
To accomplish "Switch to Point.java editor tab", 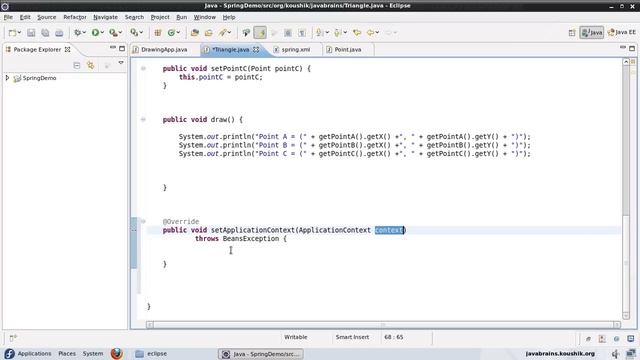I will (348, 49).
